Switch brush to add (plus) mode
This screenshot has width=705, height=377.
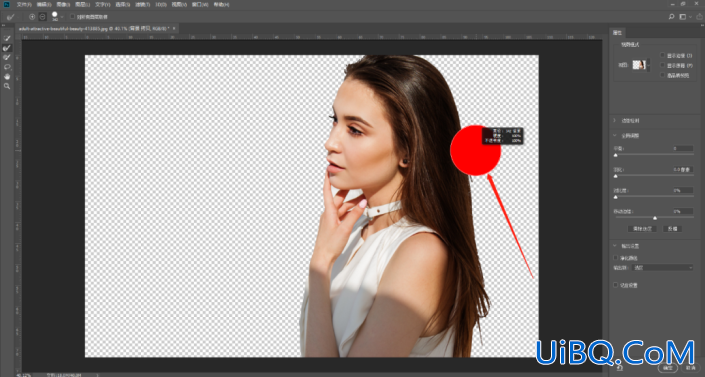point(32,17)
